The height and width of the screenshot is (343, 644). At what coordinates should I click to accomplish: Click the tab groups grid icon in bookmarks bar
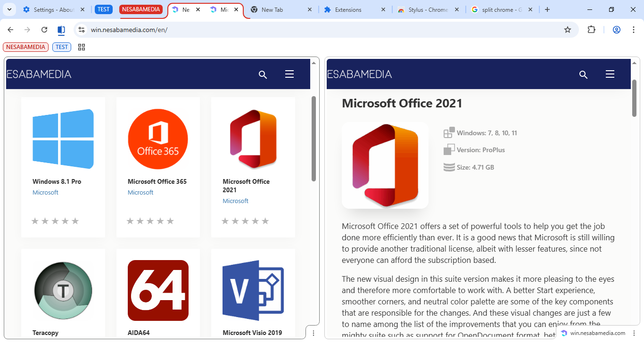click(x=82, y=47)
